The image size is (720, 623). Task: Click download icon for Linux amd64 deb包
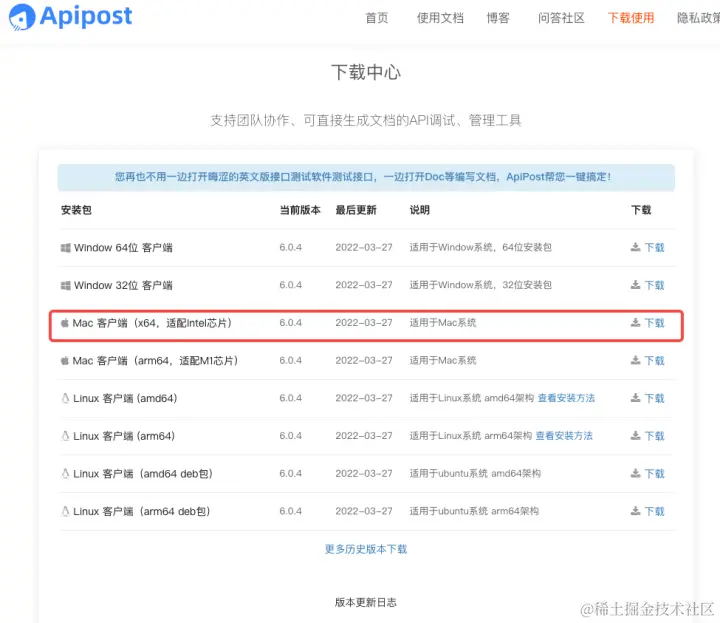[x=636, y=473]
